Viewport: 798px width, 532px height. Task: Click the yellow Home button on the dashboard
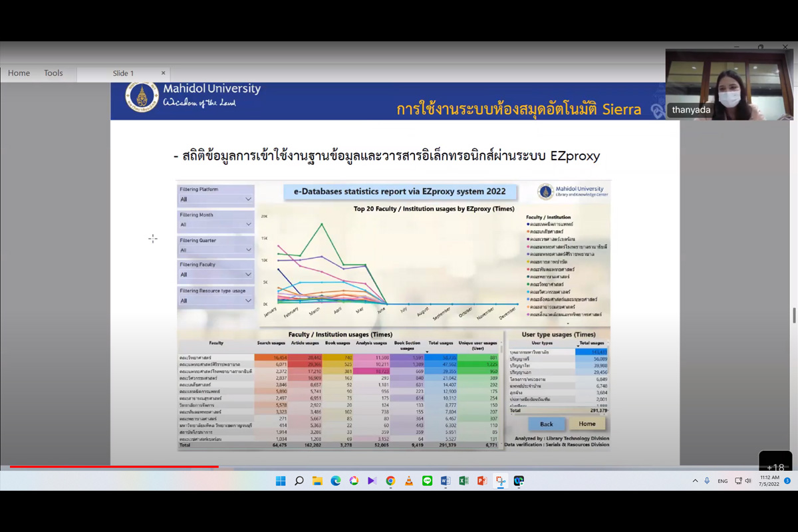pyautogui.click(x=587, y=424)
